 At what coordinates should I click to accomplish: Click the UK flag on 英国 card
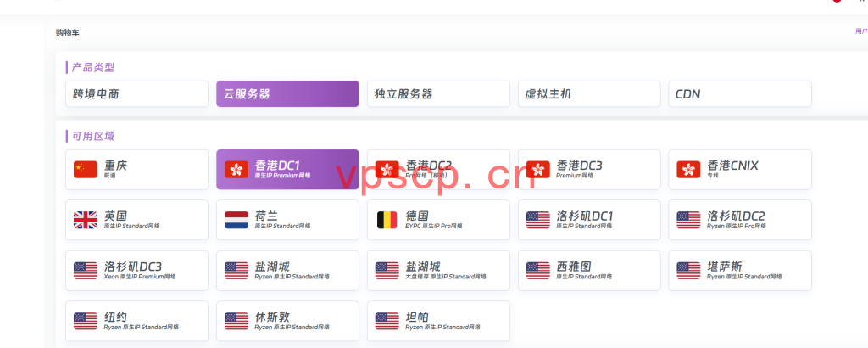pyautogui.click(x=86, y=220)
